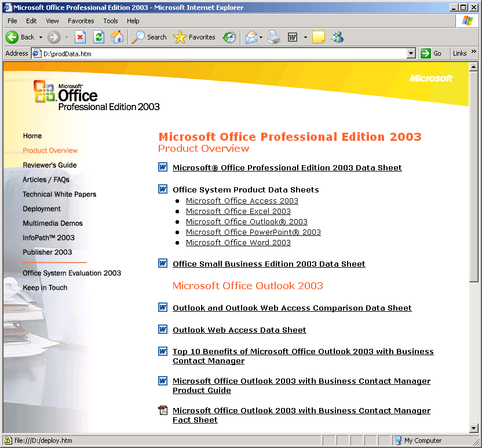482x448 pixels.
Task: Click the page icon in address bar
Action: tap(37, 53)
